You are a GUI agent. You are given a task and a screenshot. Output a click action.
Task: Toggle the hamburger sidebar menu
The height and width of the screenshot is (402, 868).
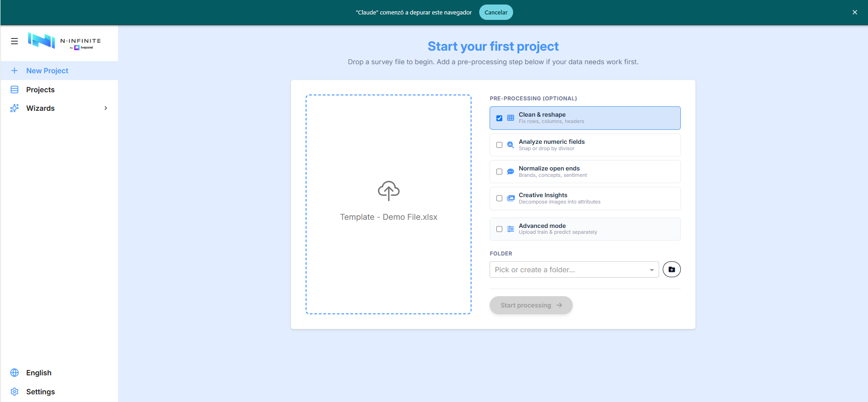click(14, 41)
